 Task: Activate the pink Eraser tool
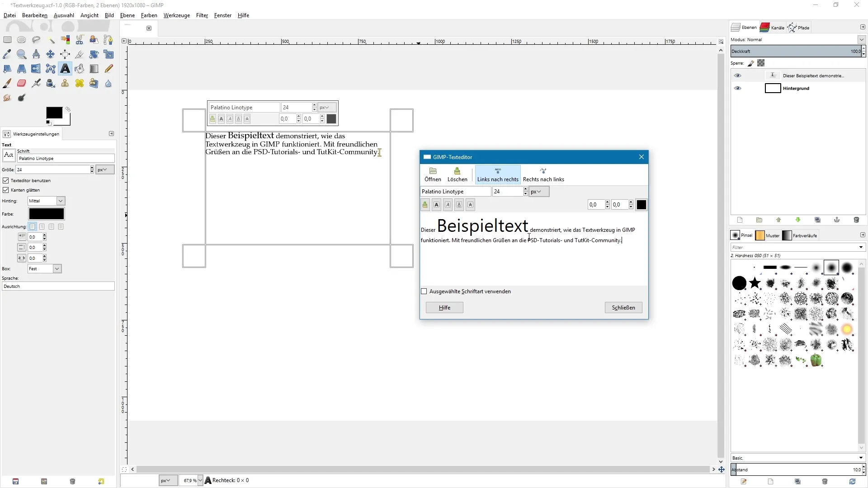coord(21,84)
